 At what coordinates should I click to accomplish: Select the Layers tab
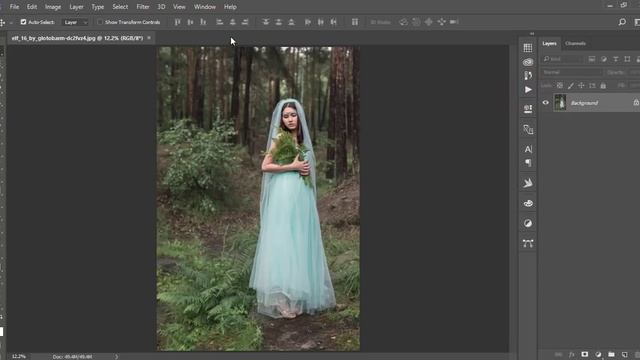pos(549,43)
